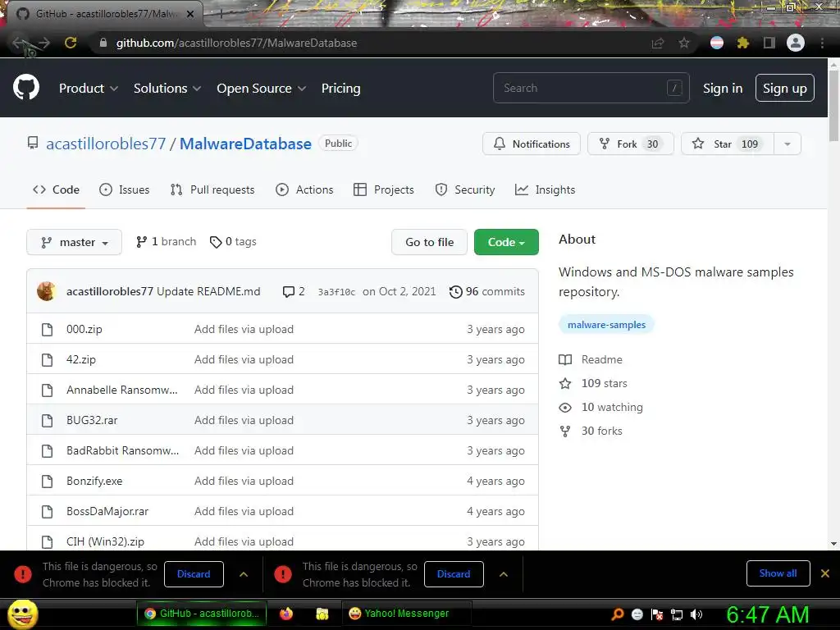The image size is (840, 630).
Task: Open the Code tab
Action: [56, 189]
